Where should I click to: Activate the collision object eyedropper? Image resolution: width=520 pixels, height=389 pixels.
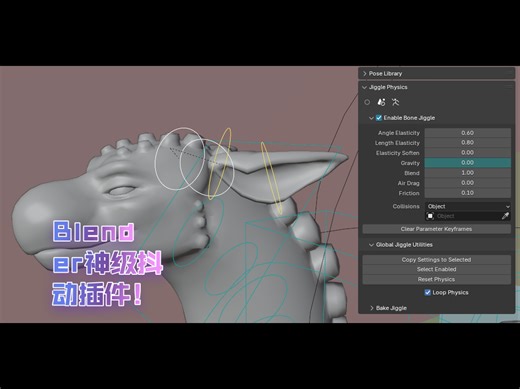click(505, 216)
